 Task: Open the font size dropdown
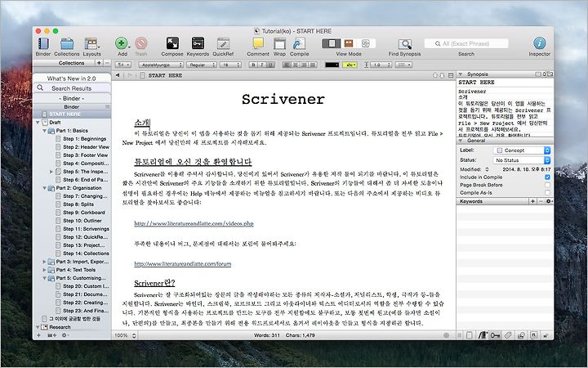[x=230, y=65]
